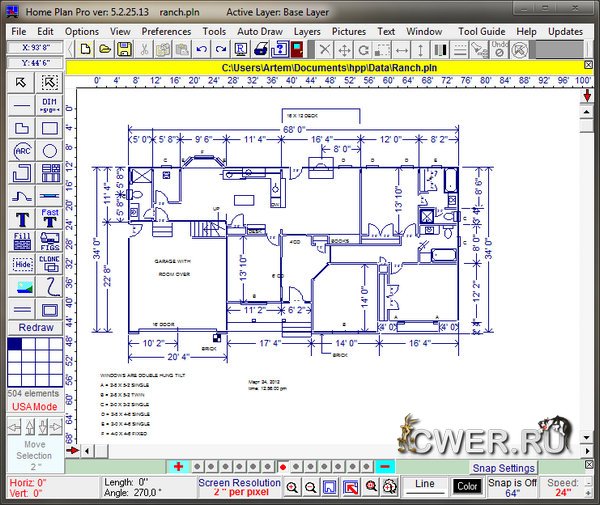Select the DIM dimension tool
The width and height of the screenshot is (600, 505).
(x=50, y=104)
